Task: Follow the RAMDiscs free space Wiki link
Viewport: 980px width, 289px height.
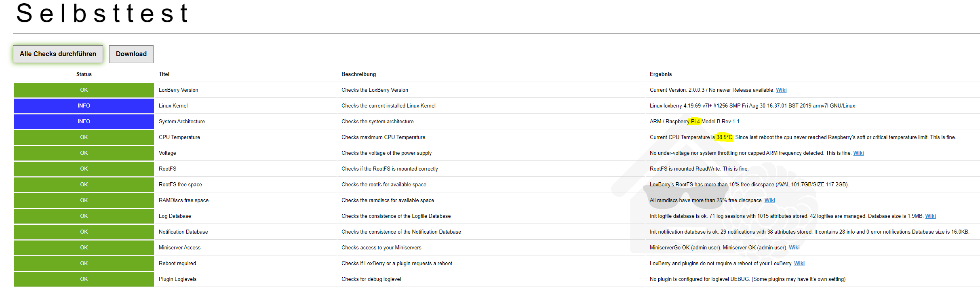Action: coord(769,200)
